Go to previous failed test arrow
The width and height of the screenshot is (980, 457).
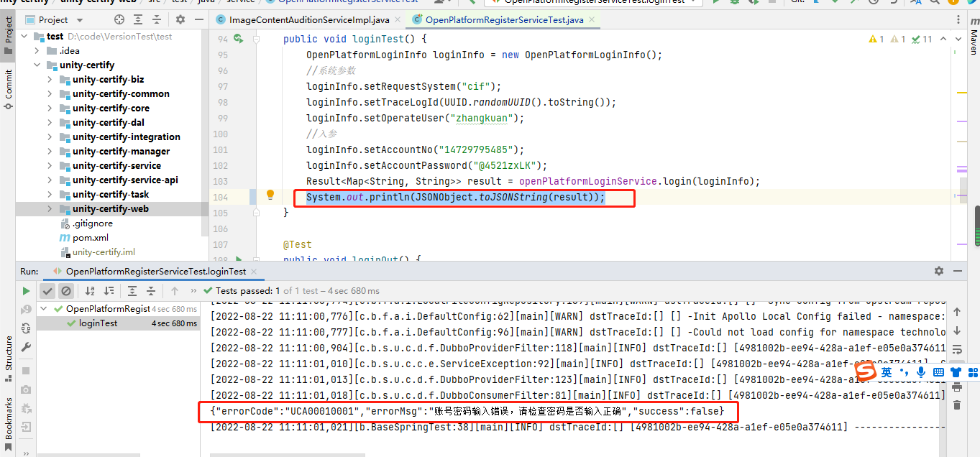(175, 291)
